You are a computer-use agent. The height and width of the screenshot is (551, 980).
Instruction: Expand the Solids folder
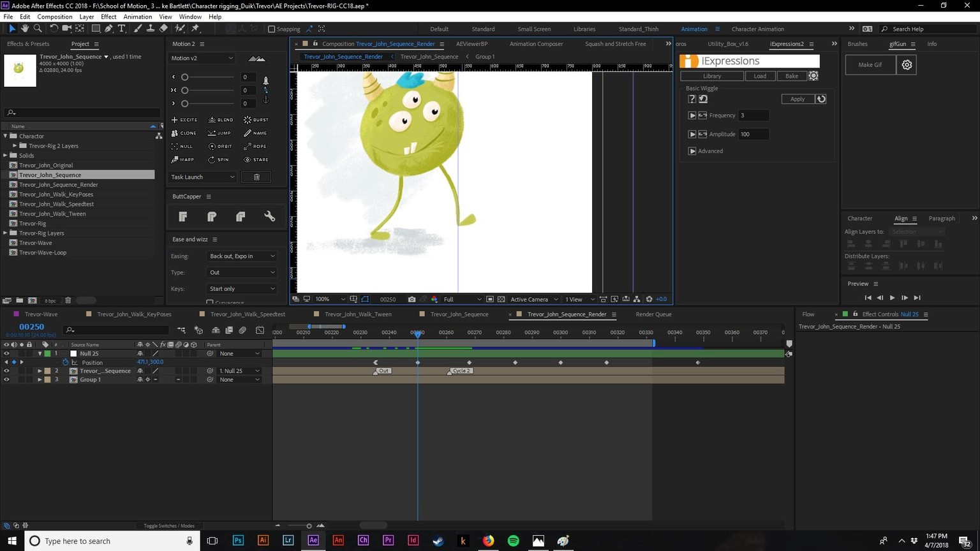tap(6, 156)
